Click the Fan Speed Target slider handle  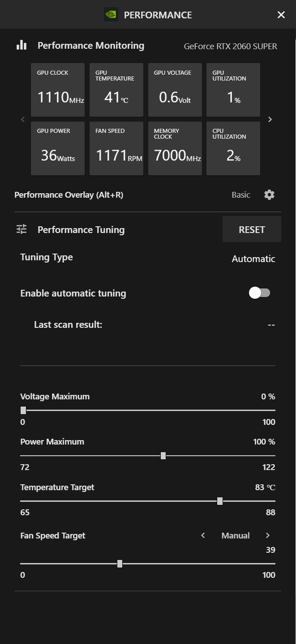(119, 563)
